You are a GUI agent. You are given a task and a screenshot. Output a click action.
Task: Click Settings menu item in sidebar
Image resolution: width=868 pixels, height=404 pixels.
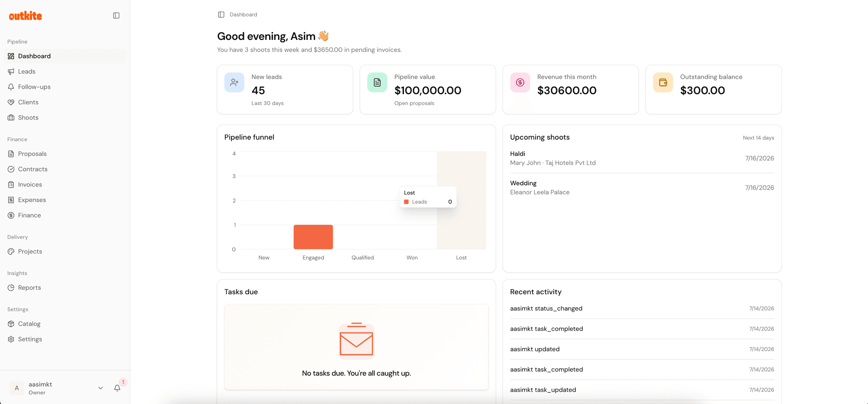pyautogui.click(x=65, y=339)
